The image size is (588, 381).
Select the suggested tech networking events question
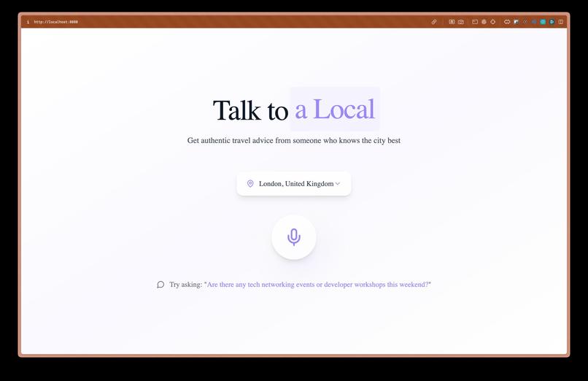pos(317,284)
